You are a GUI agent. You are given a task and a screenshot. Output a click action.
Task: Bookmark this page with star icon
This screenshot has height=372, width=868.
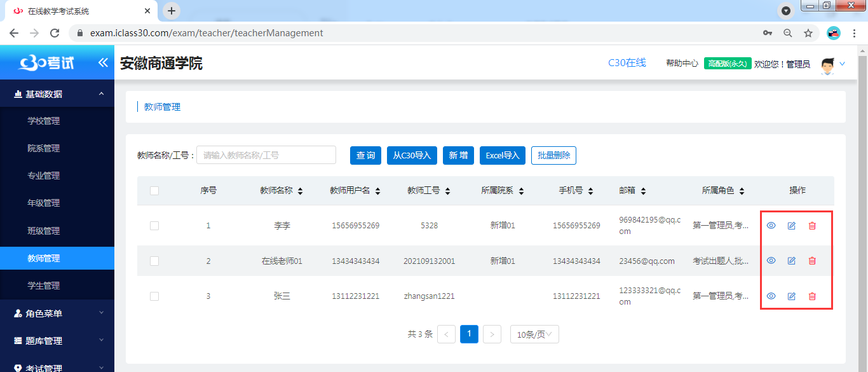808,33
